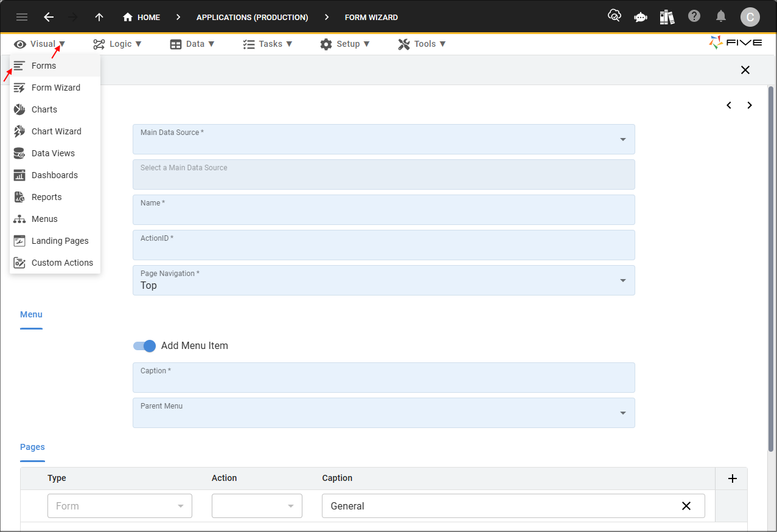Click the Reports document icon

click(x=19, y=197)
